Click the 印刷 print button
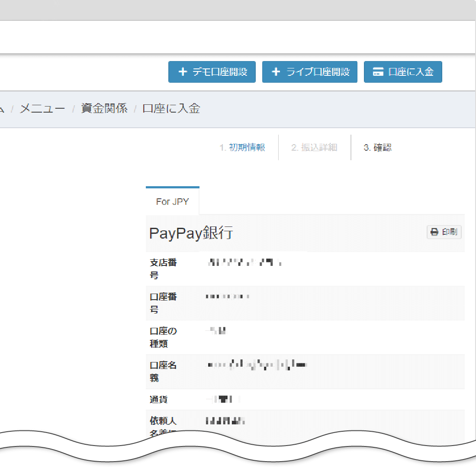Image resolution: width=476 pixels, height=472 pixels. pyautogui.click(x=444, y=232)
